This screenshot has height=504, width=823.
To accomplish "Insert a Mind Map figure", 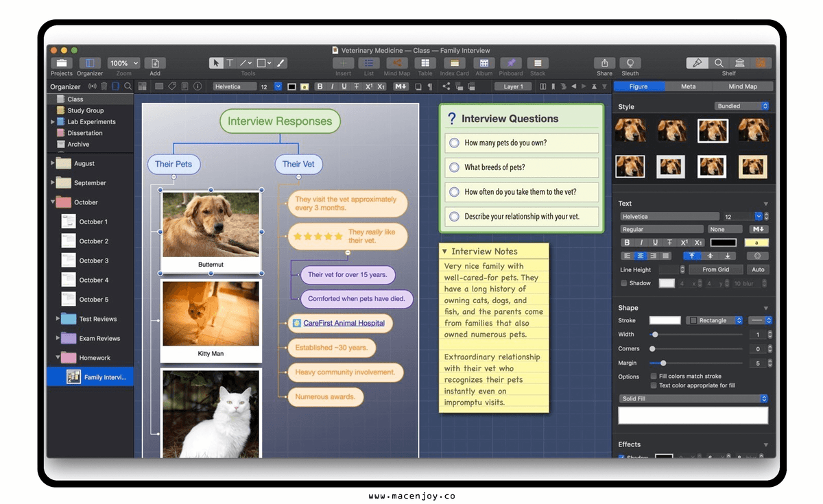I will pyautogui.click(x=396, y=63).
